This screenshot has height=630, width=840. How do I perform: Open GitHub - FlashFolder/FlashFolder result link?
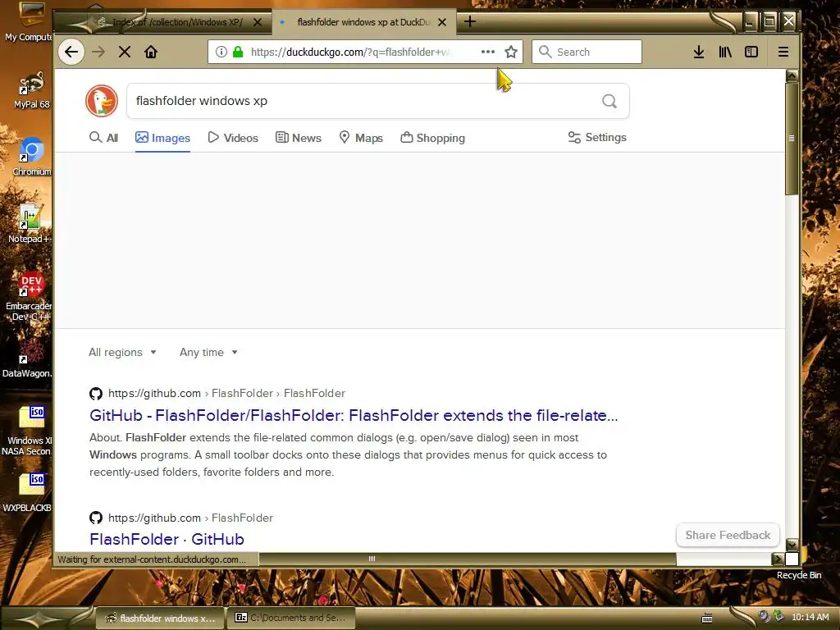click(x=354, y=415)
